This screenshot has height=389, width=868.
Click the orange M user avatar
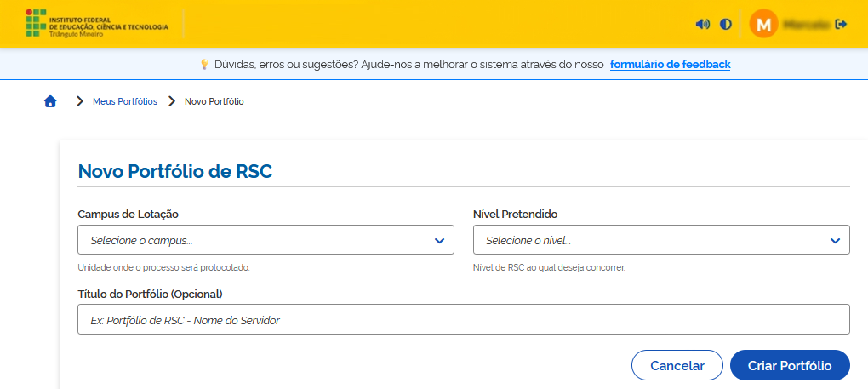(763, 24)
